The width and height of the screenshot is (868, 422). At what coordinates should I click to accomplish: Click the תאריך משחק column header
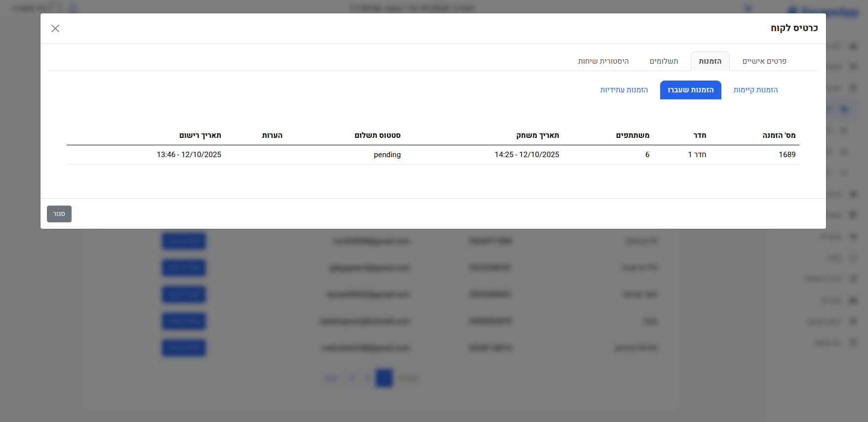537,135
